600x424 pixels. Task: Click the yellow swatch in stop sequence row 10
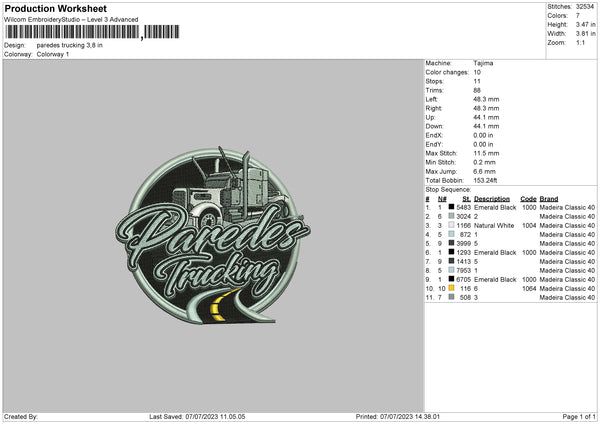[452, 288]
